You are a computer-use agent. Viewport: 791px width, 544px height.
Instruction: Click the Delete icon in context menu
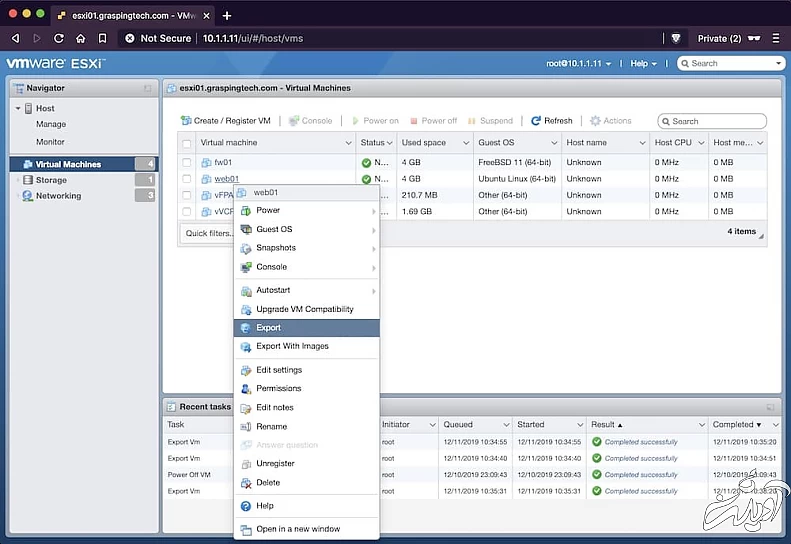click(246, 483)
